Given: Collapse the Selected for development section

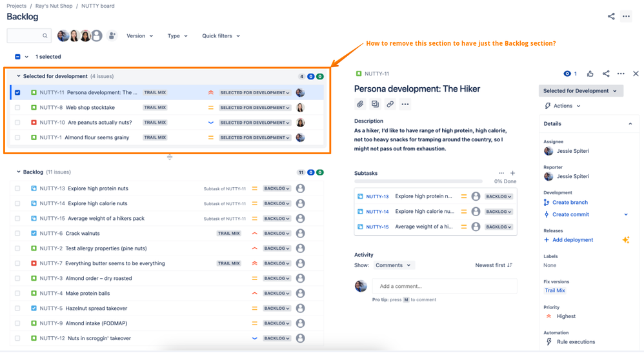Looking at the screenshot, I should click(18, 76).
